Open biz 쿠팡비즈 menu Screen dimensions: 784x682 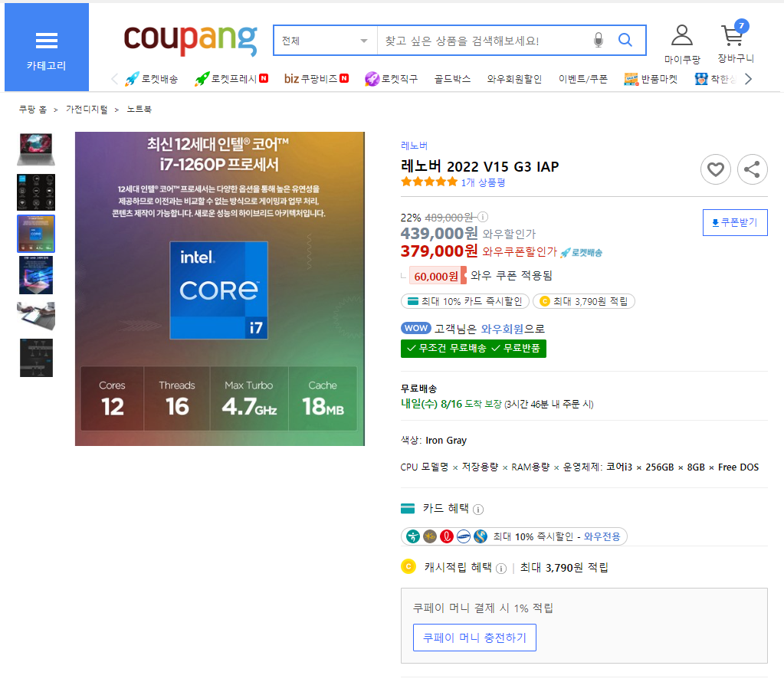(316, 79)
